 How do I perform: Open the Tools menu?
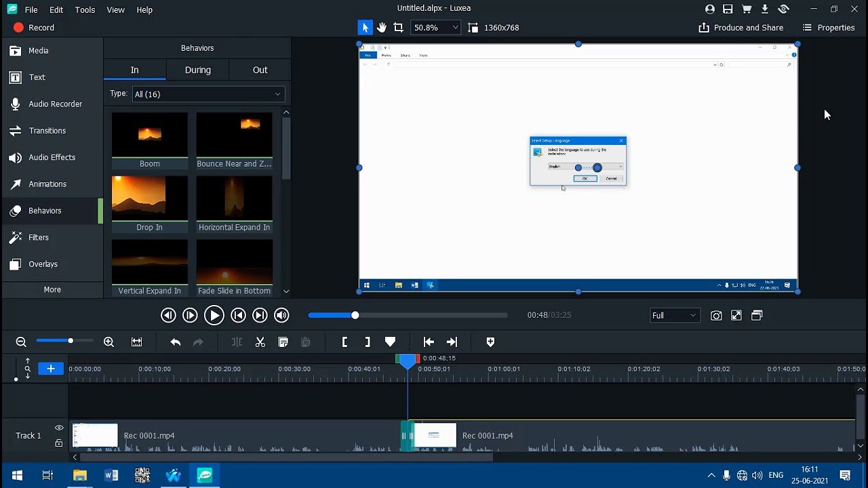pos(85,9)
